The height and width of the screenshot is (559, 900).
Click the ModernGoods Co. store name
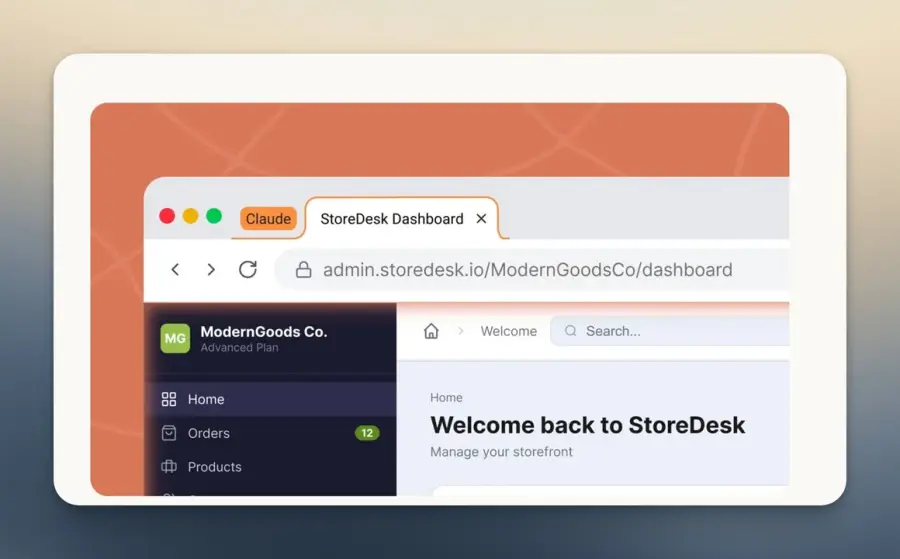coord(263,332)
